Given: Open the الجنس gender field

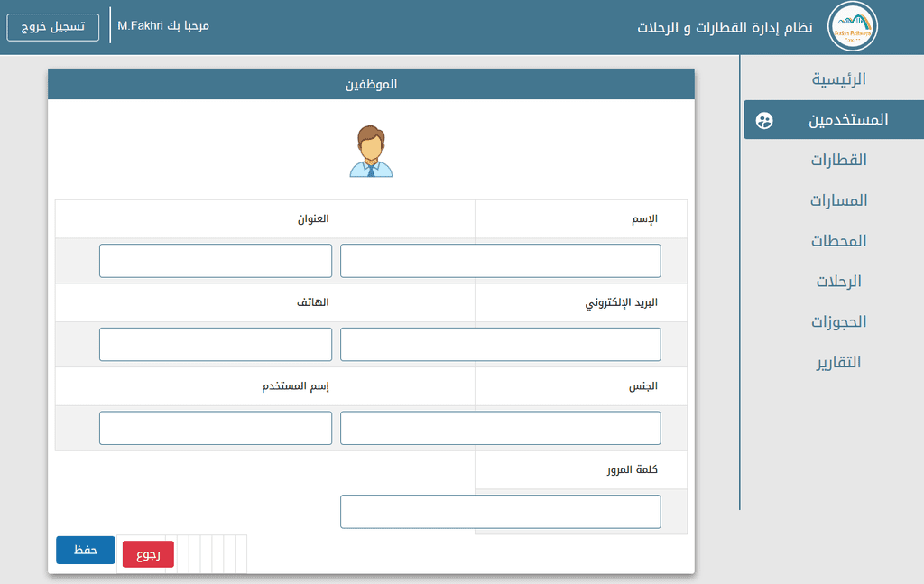Looking at the screenshot, I should click(x=500, y=428).
